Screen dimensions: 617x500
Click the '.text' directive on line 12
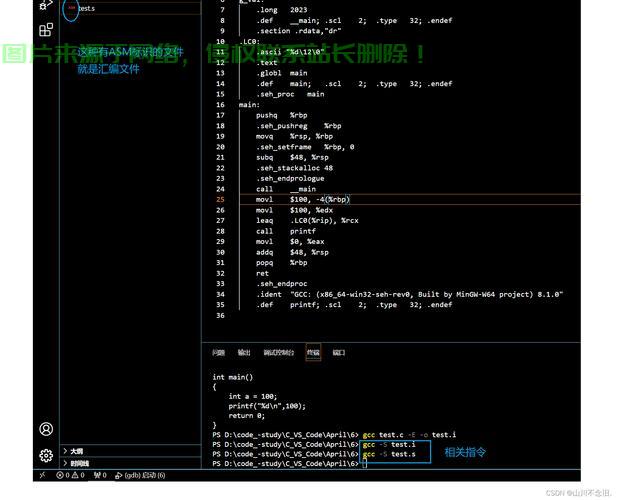[x=266, y=63]
